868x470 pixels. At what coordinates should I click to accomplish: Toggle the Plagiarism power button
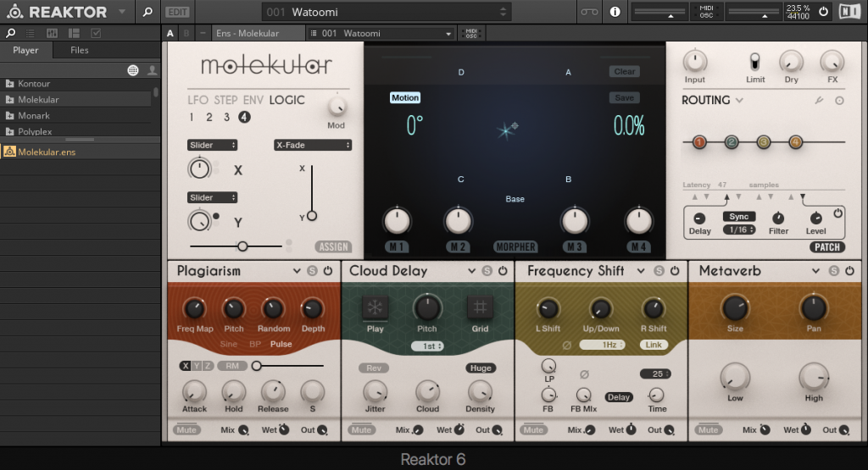(x=328, y=270)
